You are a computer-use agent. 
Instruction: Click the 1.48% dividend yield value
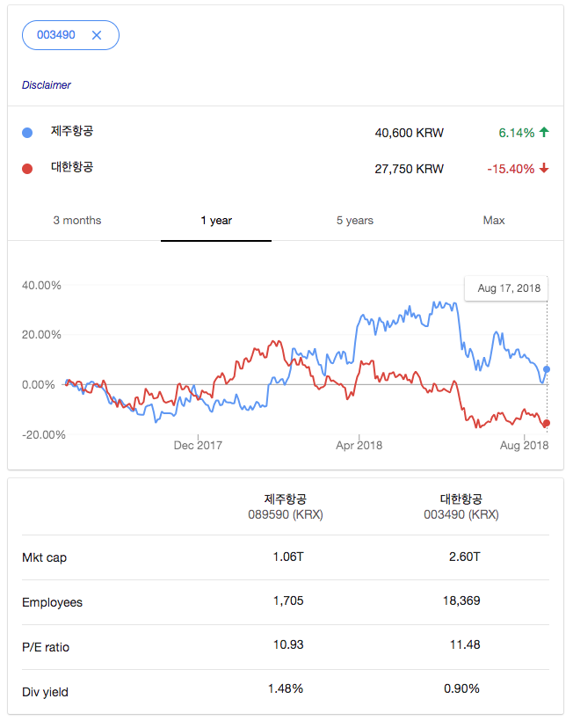coord(286,688)
